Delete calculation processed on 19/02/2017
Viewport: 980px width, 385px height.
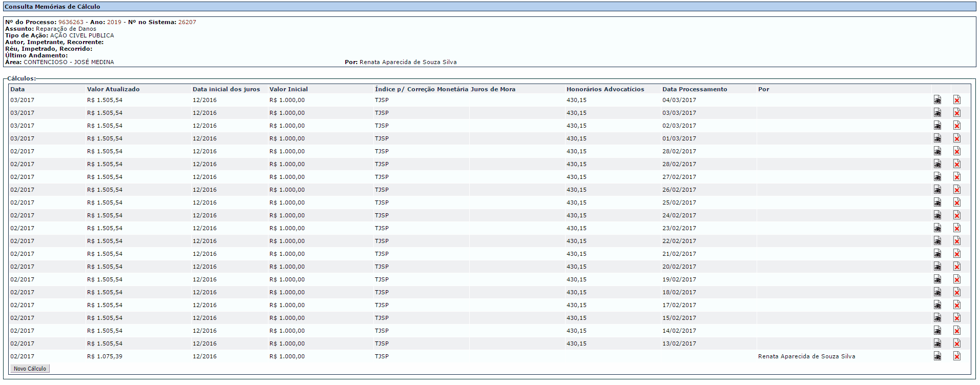[x=956, y=279]
